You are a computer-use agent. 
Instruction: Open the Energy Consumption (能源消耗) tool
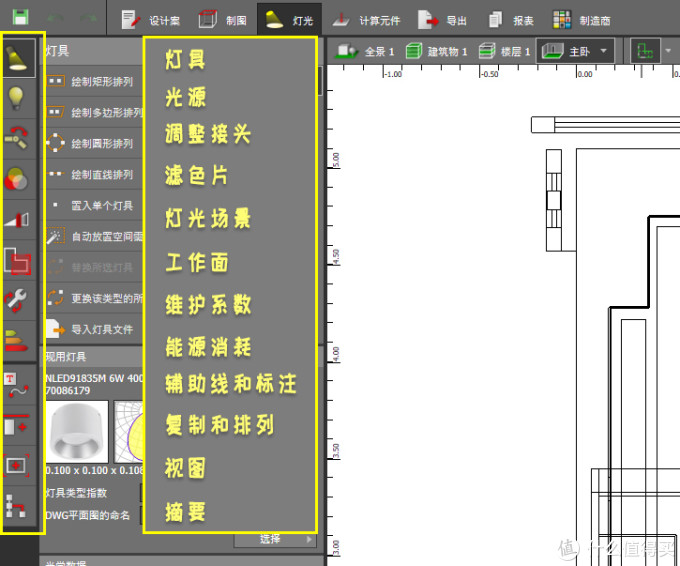pos(19,338)
